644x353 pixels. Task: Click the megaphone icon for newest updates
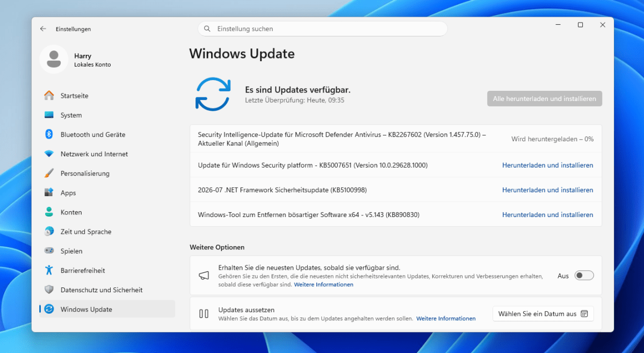click(x=204, y=275)
